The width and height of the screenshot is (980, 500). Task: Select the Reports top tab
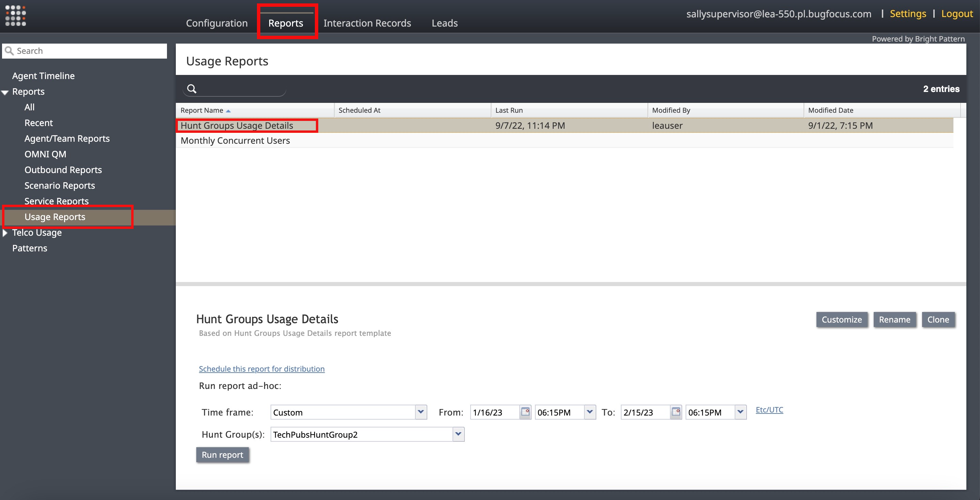coord(286,23)
